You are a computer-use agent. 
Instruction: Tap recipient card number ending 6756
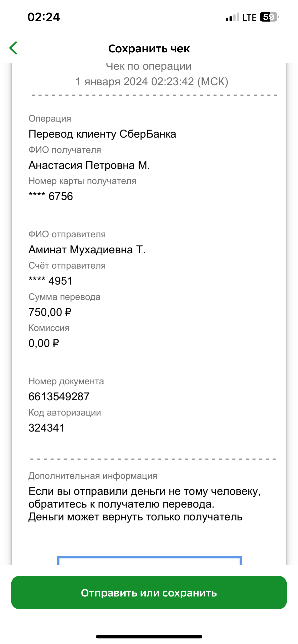[51, 196]
